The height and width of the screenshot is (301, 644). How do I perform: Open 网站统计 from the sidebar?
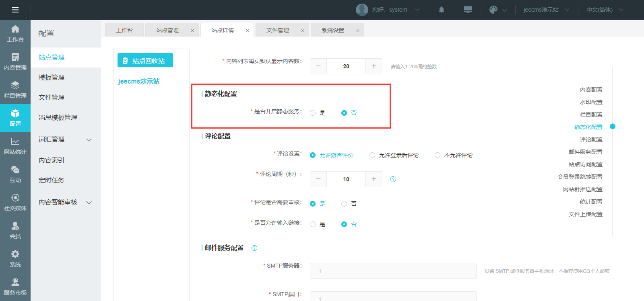click(15, 146)
